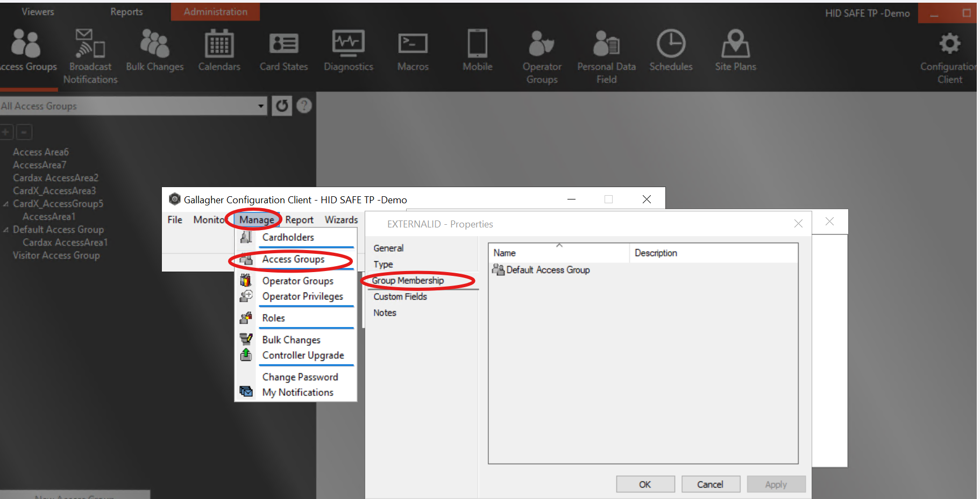Open the Report menu
The height and width of the screenshot is (499, 980).
click(x=299, y=220)
